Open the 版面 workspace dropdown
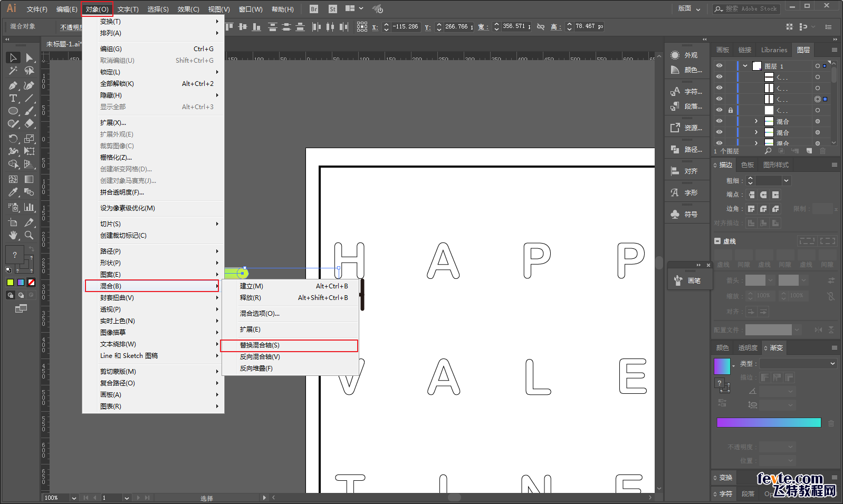This screenshot has width=843, height=504. pyautogui.click(x=689, y=8)
